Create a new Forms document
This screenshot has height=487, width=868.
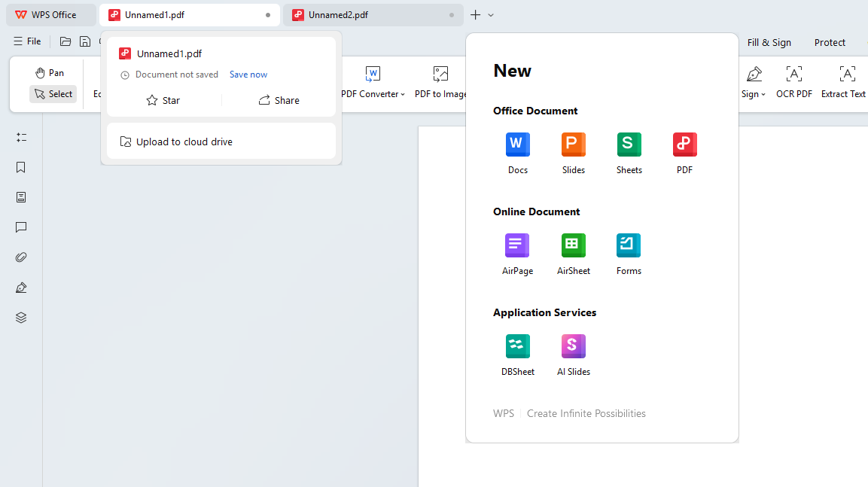click(629, 254)
